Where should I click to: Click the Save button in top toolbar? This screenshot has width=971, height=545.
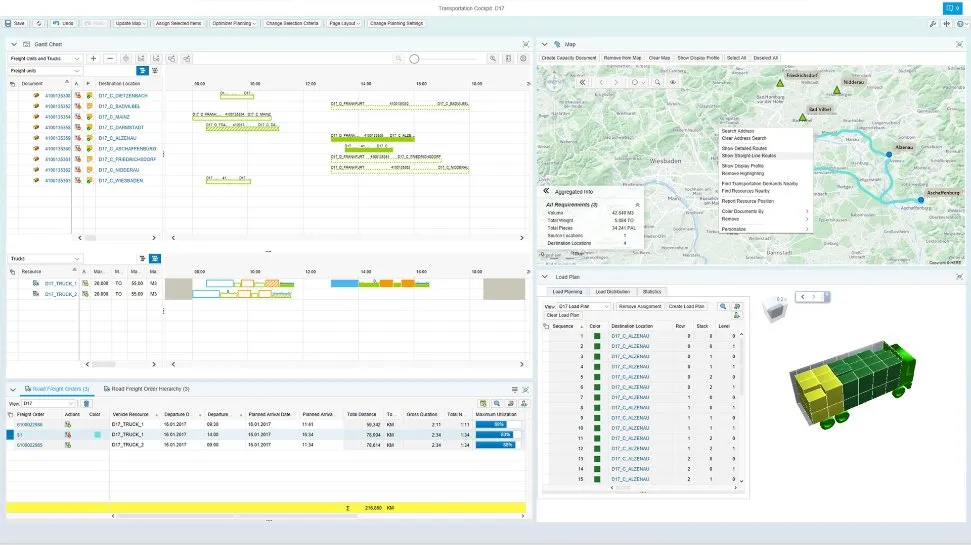[15, 22]
